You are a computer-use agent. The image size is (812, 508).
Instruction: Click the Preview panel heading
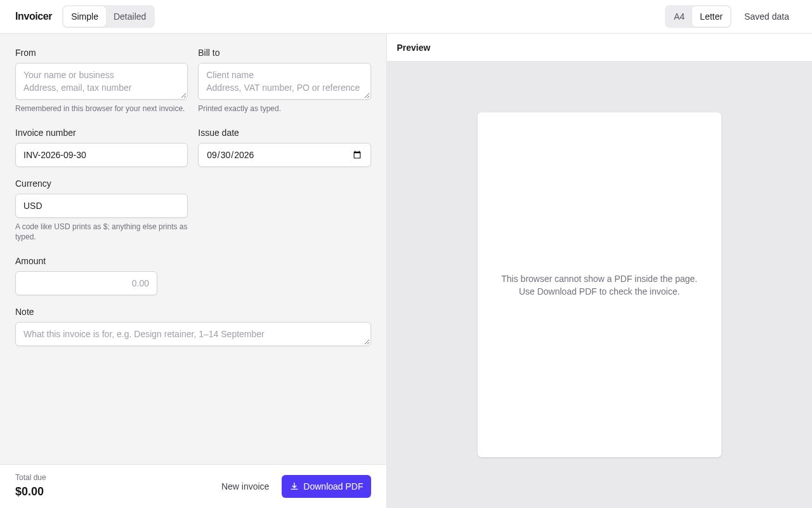coord(414,48)
